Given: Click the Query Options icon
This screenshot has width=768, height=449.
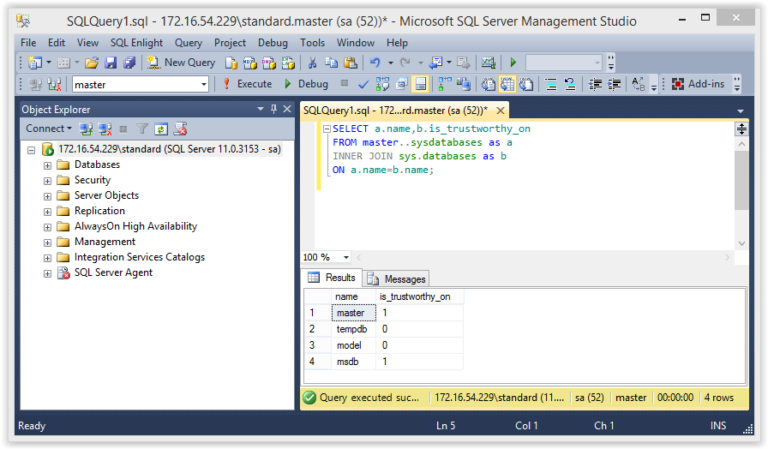Looking at the screenshot, I should tap(402, 84).
